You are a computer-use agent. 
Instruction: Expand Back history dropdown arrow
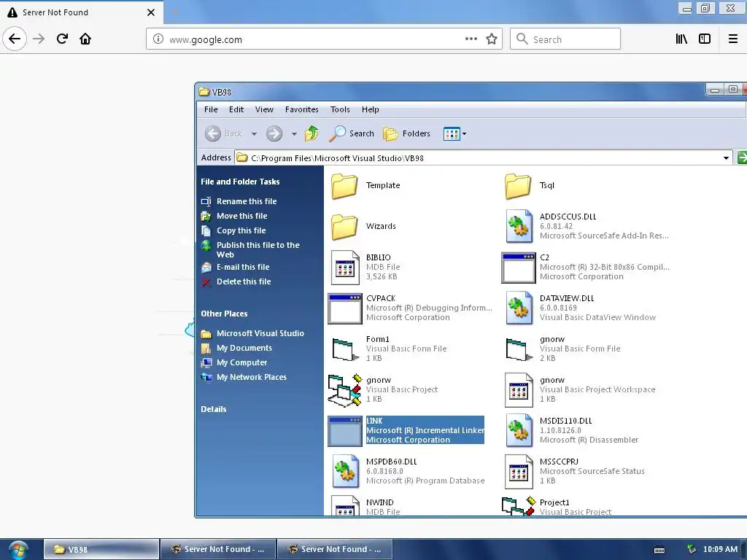pyautogui.click(x=254, y=134)
